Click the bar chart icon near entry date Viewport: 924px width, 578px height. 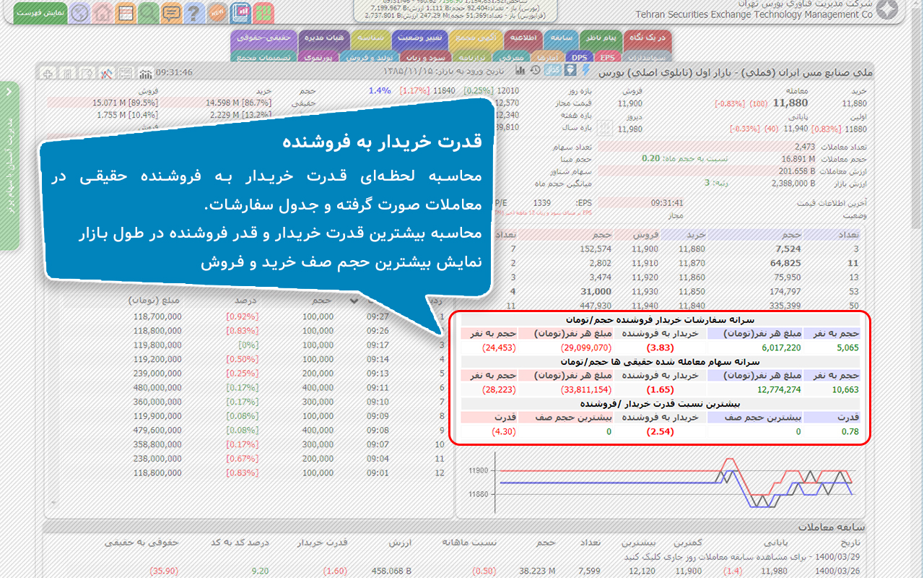[x=520, y=70]
